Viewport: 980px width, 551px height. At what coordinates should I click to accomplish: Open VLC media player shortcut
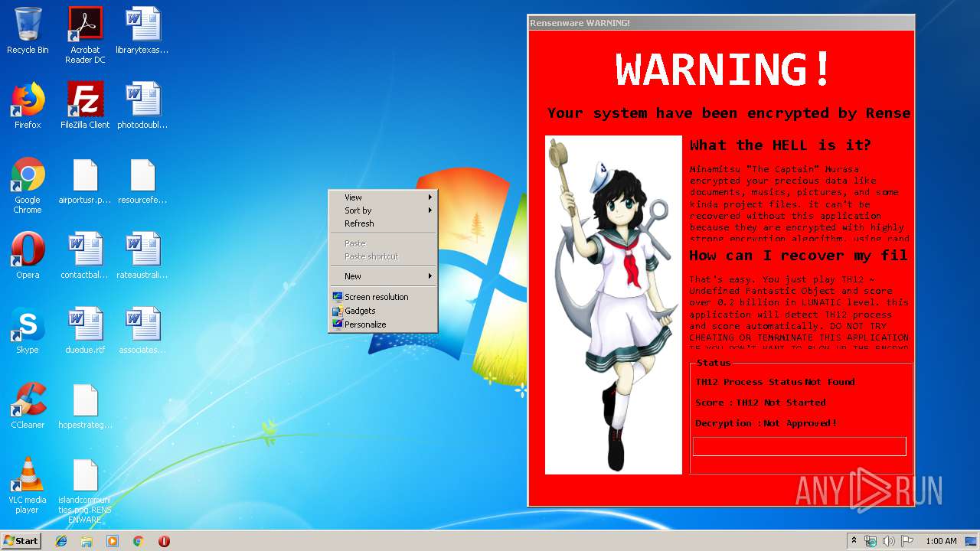click(x=28, y=486)
